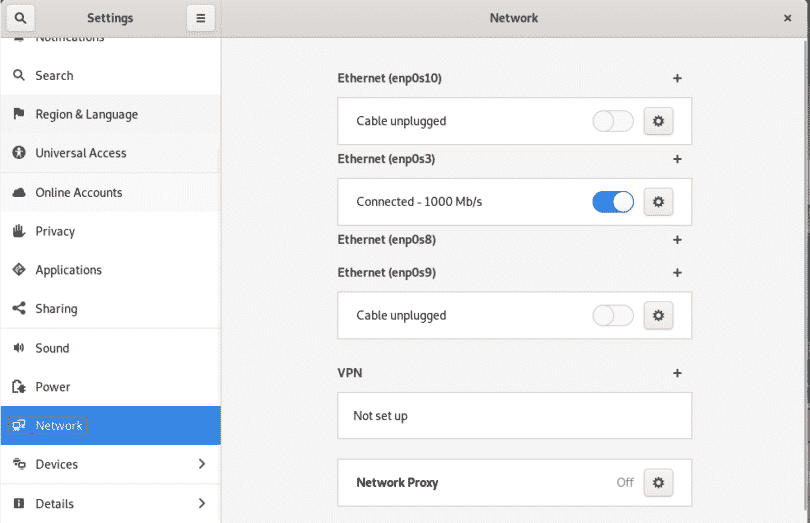
Task: Open gear settings for Ethernet enp0s3
Action: [658, 202]
